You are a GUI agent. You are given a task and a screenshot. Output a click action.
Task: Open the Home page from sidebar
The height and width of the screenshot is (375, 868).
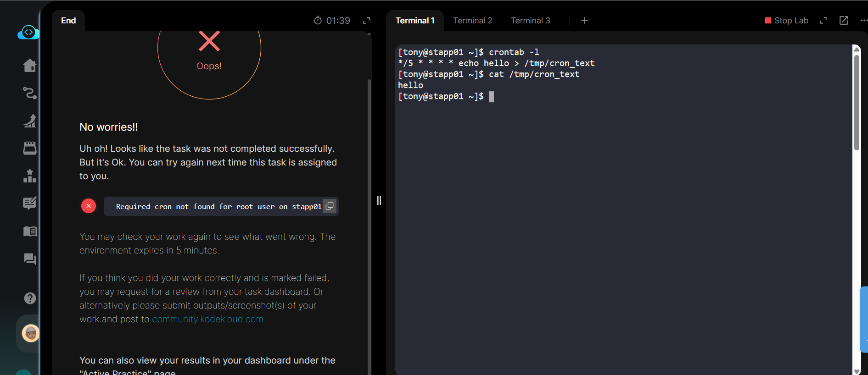[x=30, y=66]
